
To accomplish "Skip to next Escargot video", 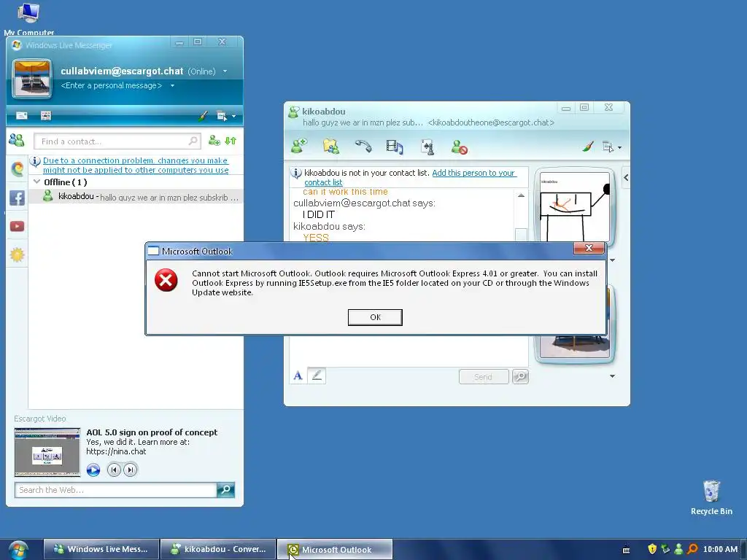I will coord(131,470).
